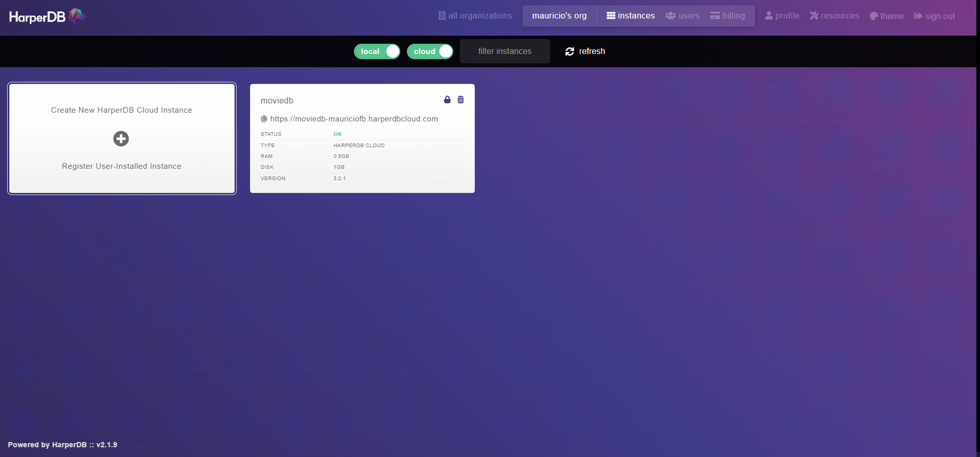Click the Powered by HarperDB footer text
Screen dimensions: 980x457
click(62, 445)
